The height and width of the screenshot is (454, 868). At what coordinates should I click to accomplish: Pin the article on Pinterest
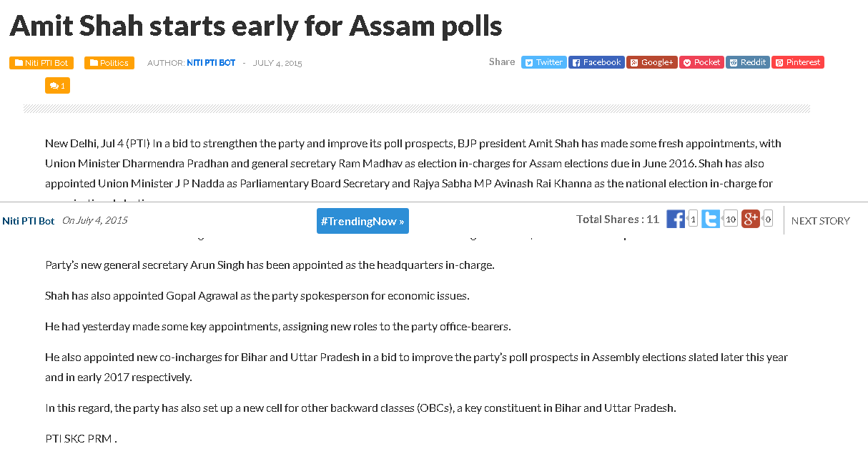tap(798, 62)
